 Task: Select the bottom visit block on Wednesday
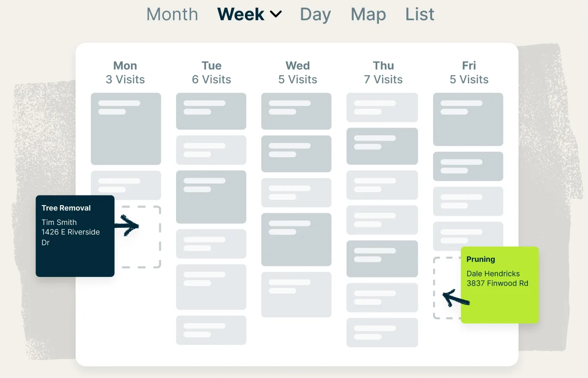(x=296, y=295)
